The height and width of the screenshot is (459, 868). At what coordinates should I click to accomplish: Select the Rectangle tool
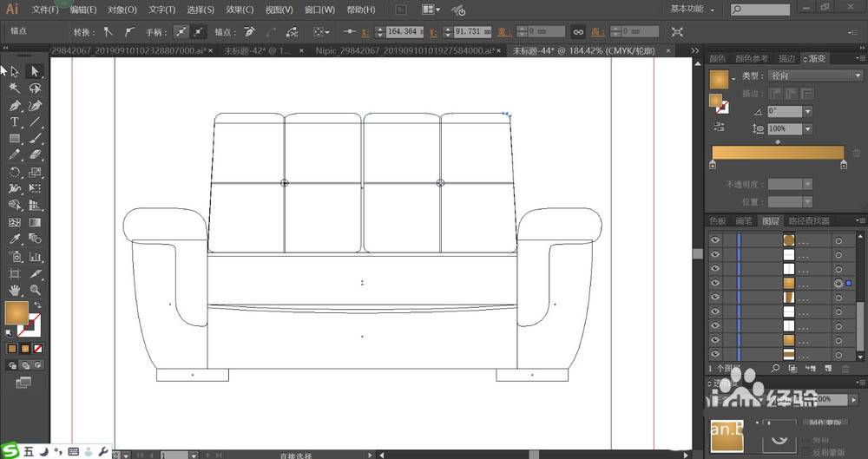coord(15,139)
